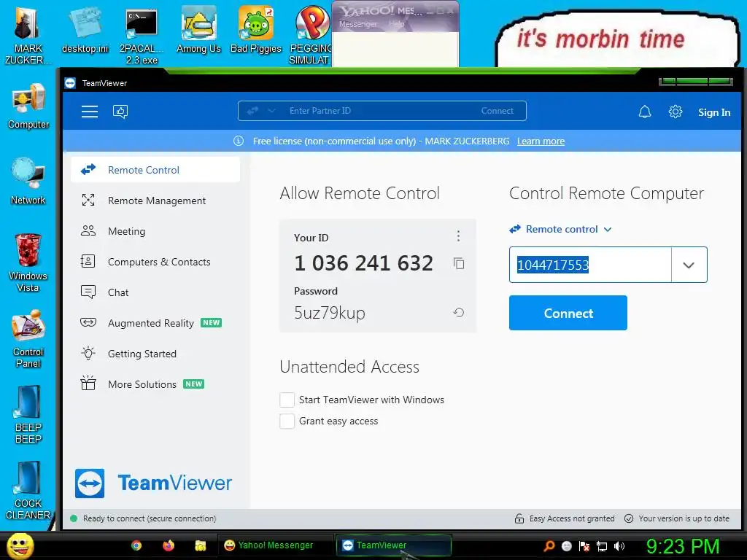Open Getting Started section
Viewport: 747px width, 560px height.
[155, 354]
